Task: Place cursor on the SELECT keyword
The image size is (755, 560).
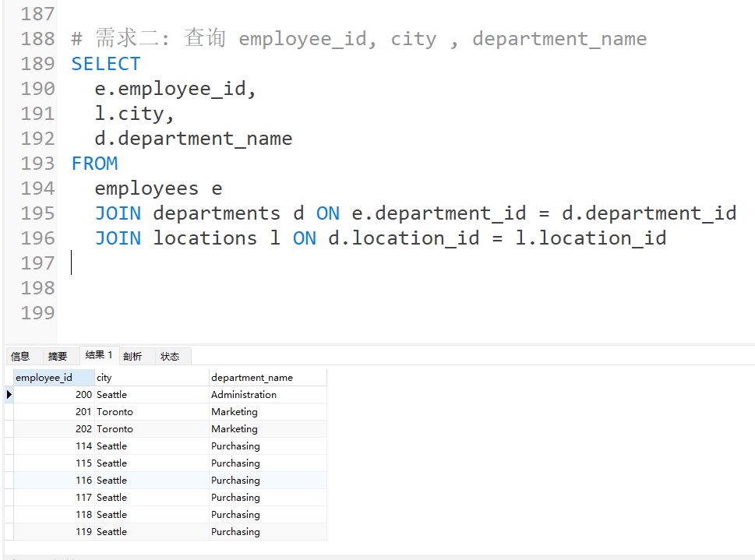Action: coord(106,64)
